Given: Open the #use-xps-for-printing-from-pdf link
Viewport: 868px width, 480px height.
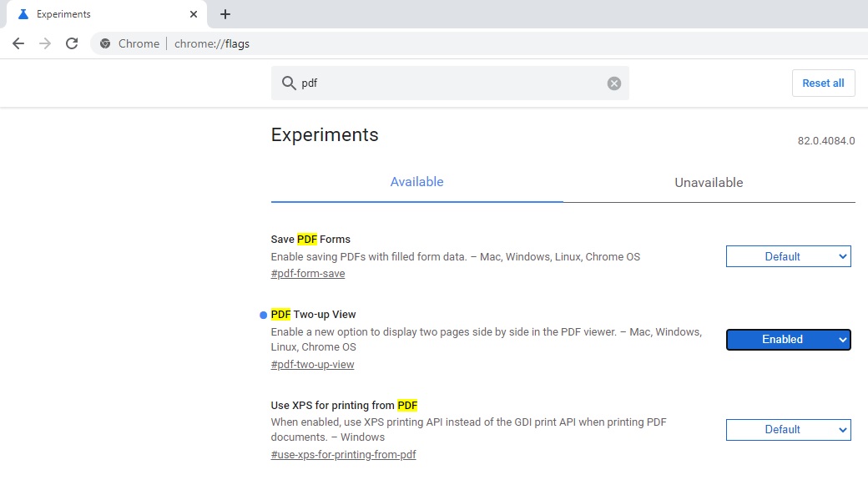Looking at the screenshot, I should pyautogui.click(x=343, y=455).
